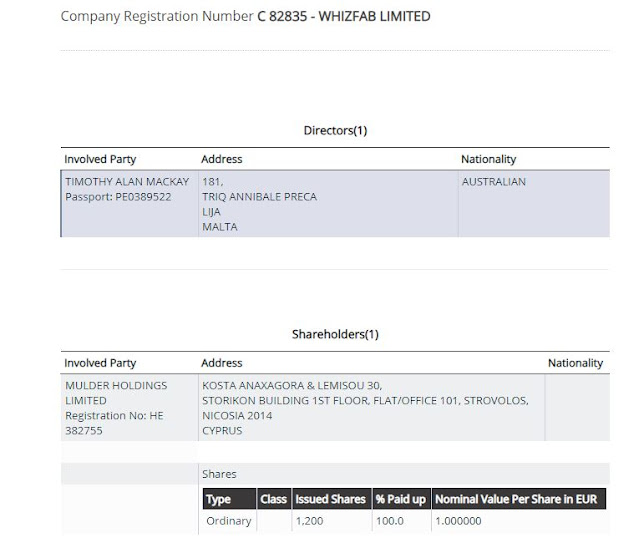Click Nominal Value Per Share in EUR header

[x=517, y=499]
